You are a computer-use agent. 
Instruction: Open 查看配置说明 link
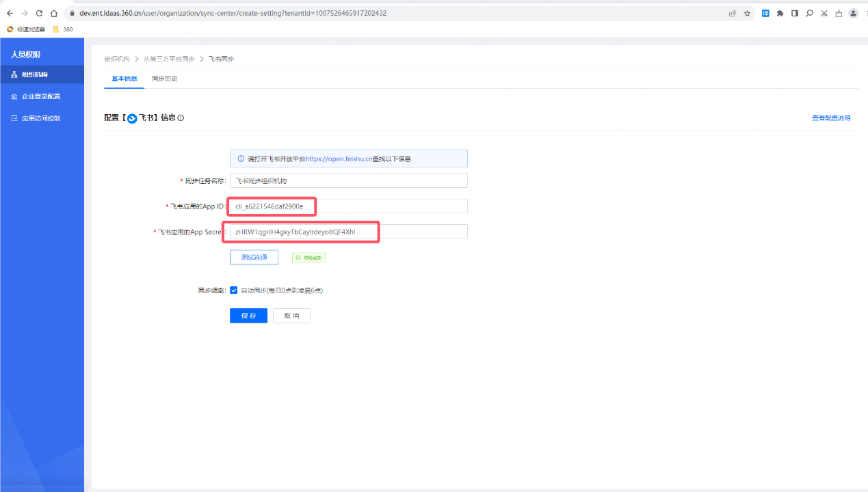[831, 118]
